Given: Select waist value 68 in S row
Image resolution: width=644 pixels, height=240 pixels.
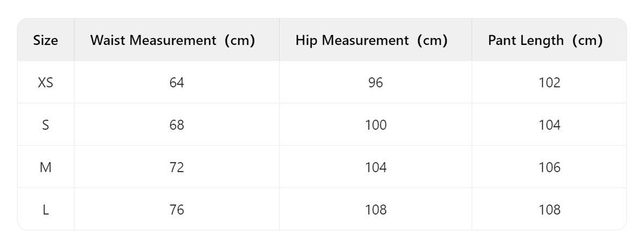Looking at the screenshot, I should tap(177, 125).
